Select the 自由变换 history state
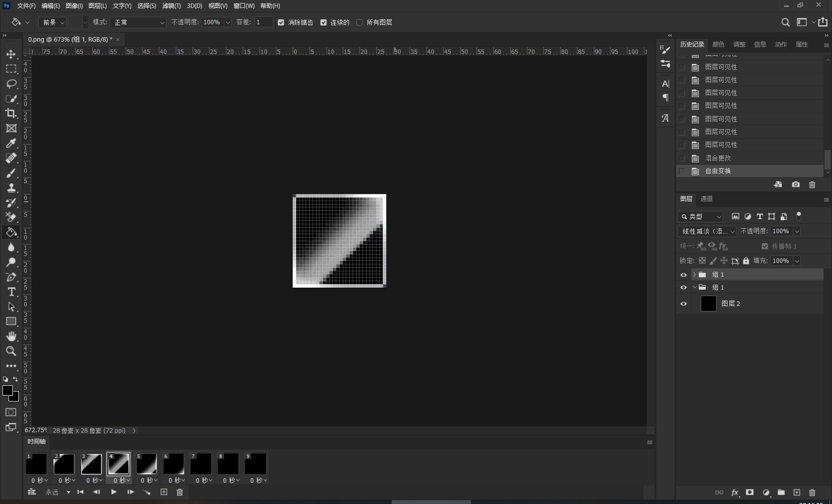The width and height of the screenshot is (832, 504). [x=718, y=171]
